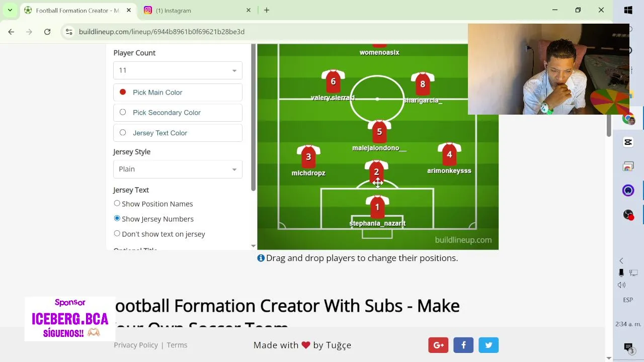644x362 pixels.
Task: Open a new browser tab with the plus icon
Action: [x=267, y=10]
